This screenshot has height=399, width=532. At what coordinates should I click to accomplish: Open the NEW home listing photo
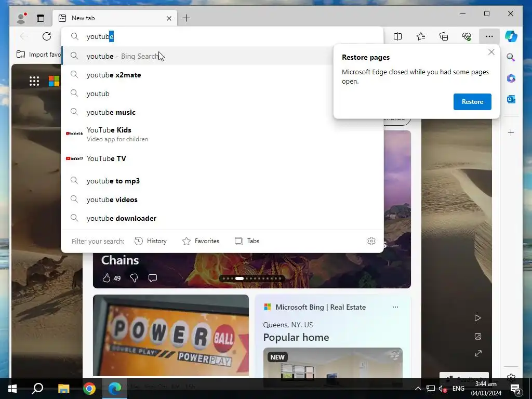[333, 363]
